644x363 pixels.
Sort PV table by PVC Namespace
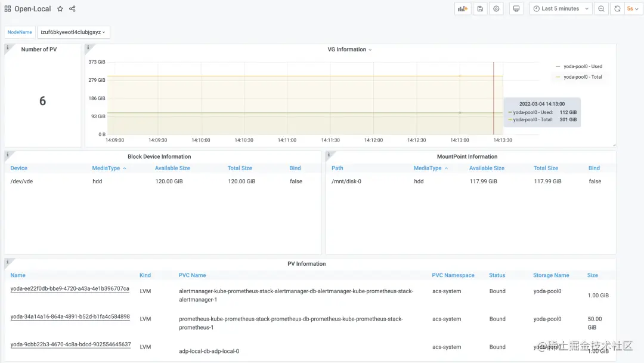coord(453,275)
